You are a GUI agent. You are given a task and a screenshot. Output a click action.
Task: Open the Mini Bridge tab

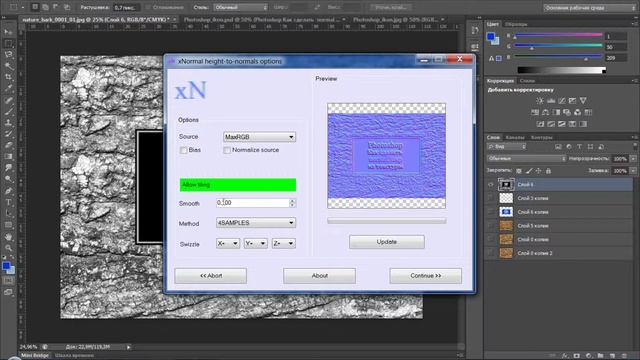[x=35, y=356]
